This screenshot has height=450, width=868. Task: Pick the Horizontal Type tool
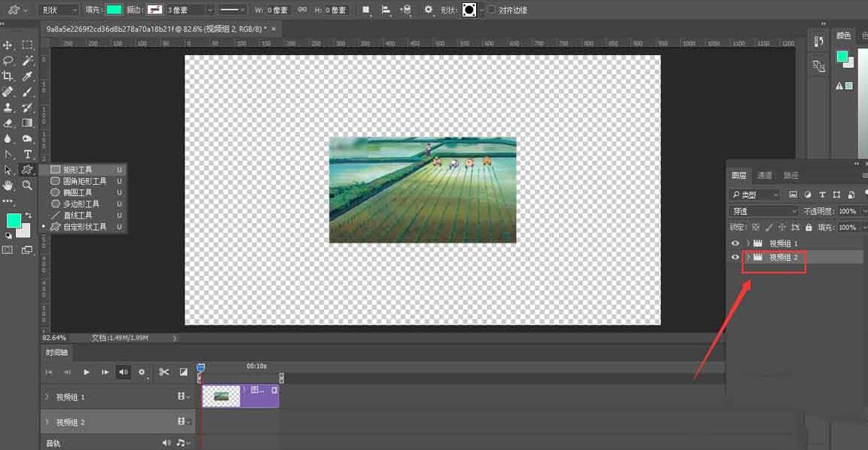click(28, 154)
